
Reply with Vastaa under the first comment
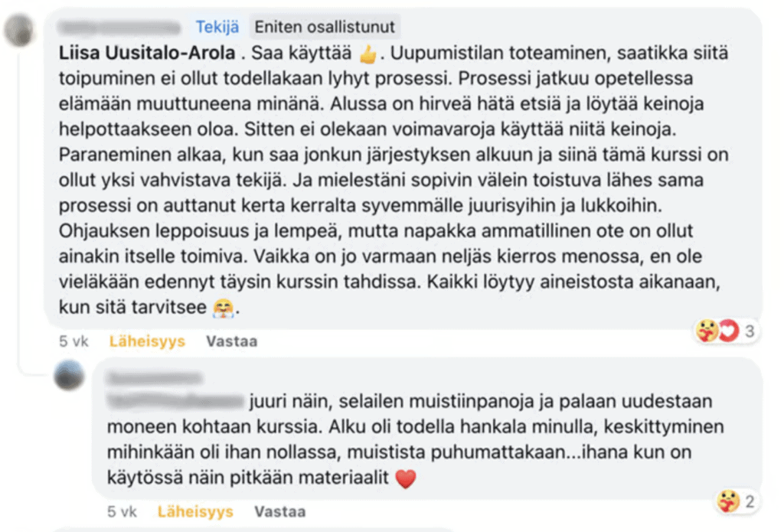point(232,341)
